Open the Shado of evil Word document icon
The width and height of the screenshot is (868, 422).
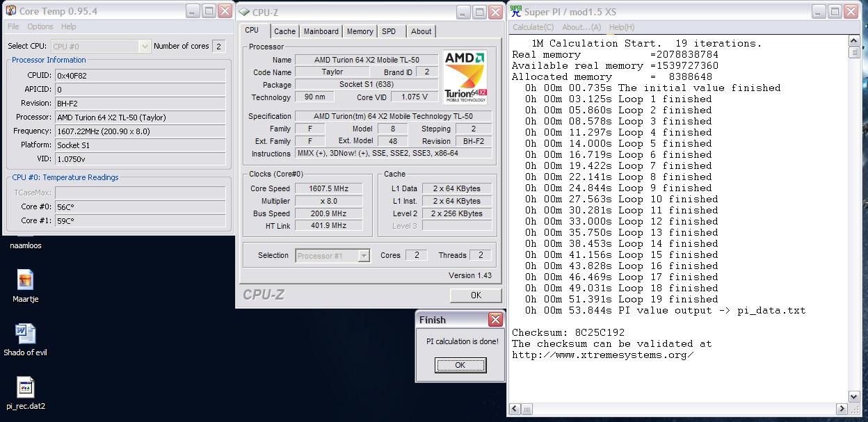pyautogui.click(x=25, y=334)
